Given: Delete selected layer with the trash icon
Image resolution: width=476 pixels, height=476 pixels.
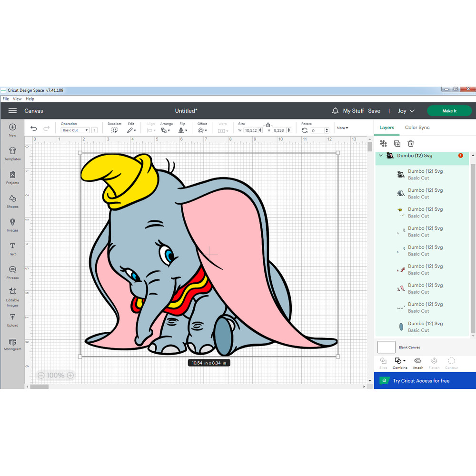Looking at the screenshot, I should [410, 143].
